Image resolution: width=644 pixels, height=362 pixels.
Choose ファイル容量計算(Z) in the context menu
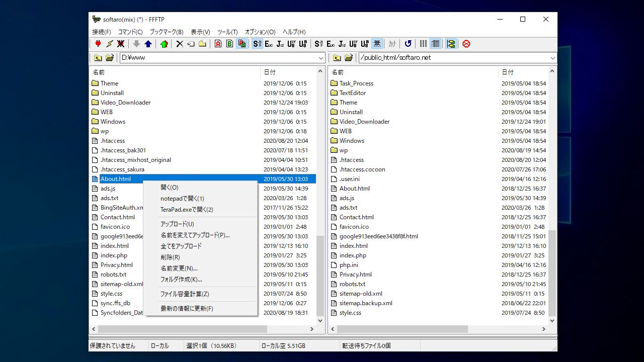(x=200, y=294)
